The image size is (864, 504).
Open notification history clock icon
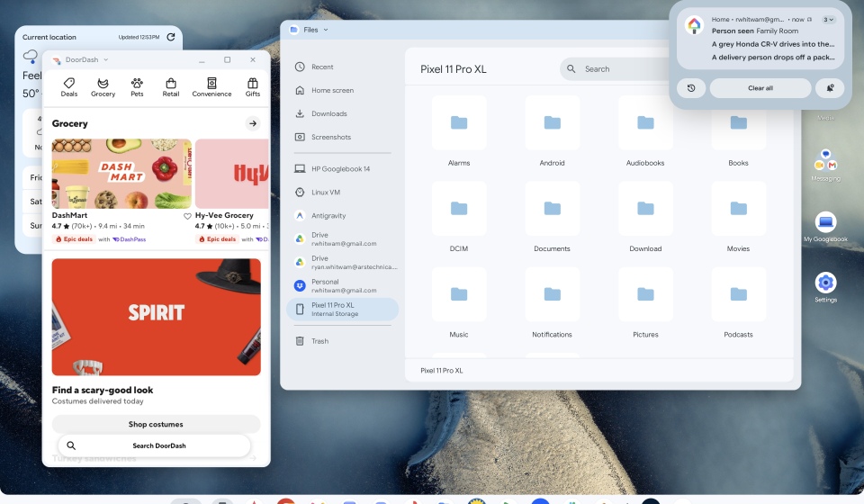click(x=691, y=88)
